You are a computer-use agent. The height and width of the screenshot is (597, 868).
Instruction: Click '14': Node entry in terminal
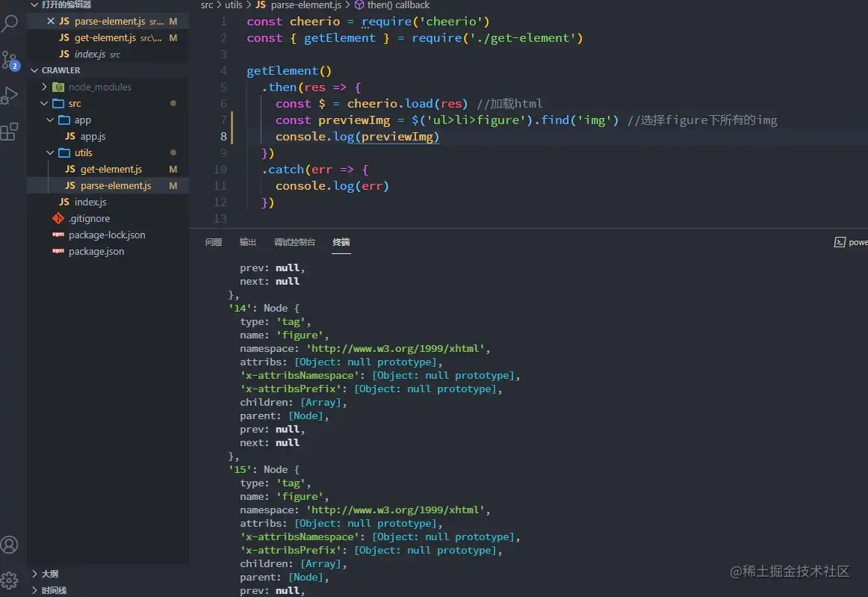pos(264,308)
